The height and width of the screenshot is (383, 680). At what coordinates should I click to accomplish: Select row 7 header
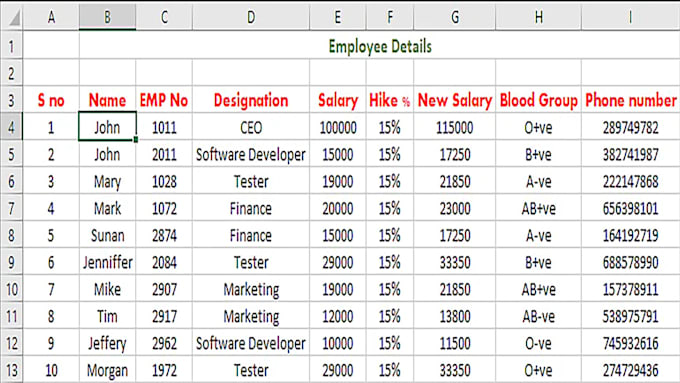pos(11,209)
